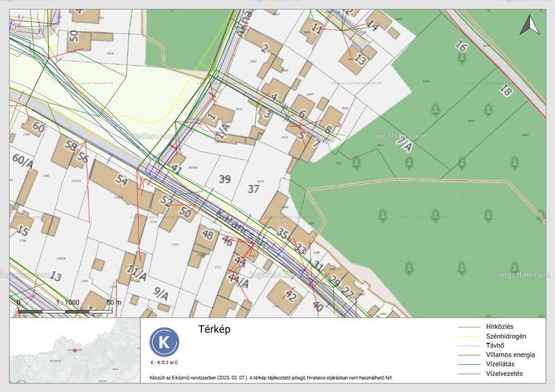Click house number 48 label

point(207,235)
